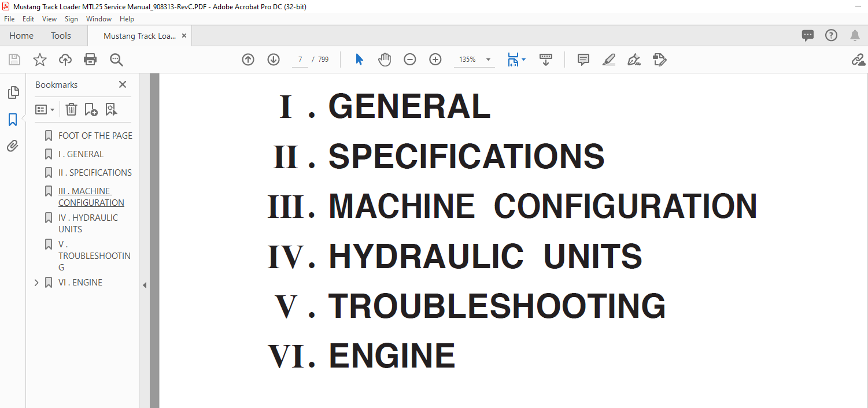Add a new bookmark icon
The height and width of the screenshot is (408, 868).
tap(91, 109)
